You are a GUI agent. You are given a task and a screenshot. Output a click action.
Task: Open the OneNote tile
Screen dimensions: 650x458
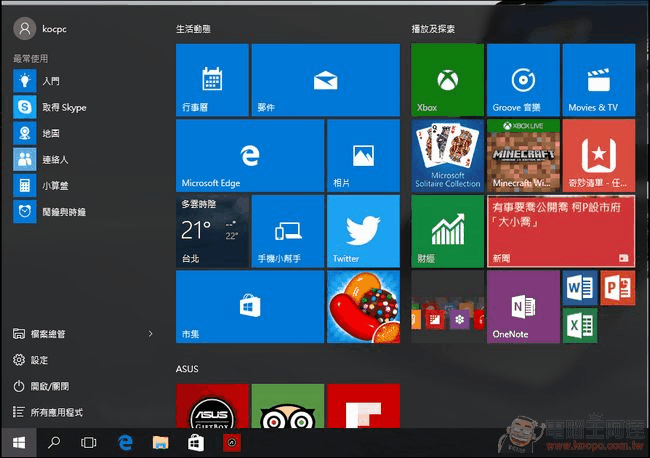point(522,306)
